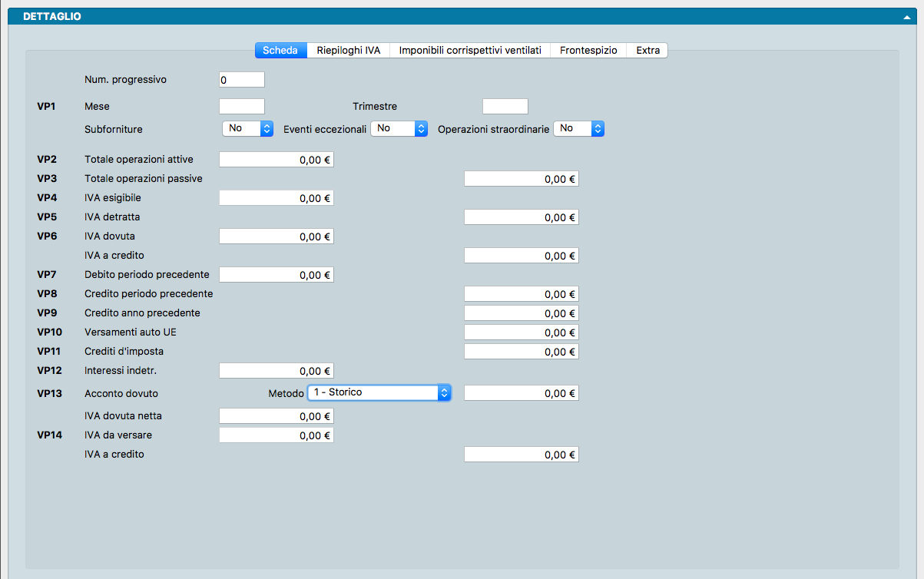Switch to the Riepiloghi IVA tab
The height and width of the screenshot is (579, 924).
(348, 50)
